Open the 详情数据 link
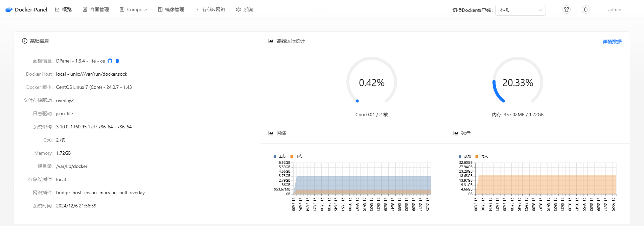This screenshot has height=226, width=644. [x=612, y=42]
